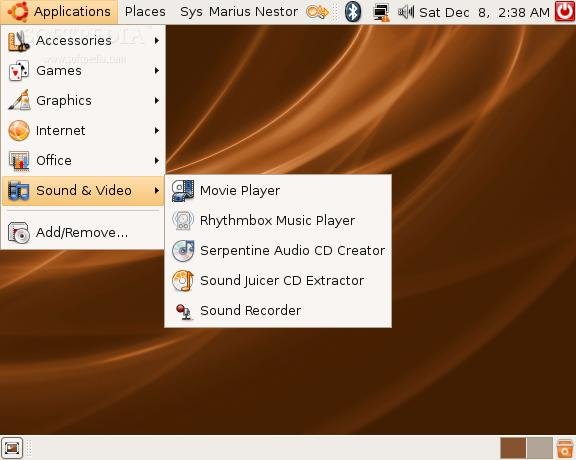Click the Sound & Video submenu arrow
The width and height of the screenshot is (576, 460).
pyautogui.click(x=157, y=190)
